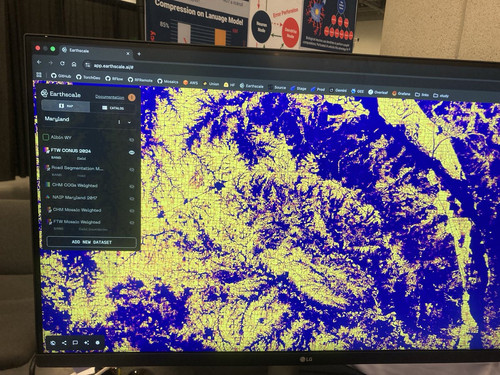
Task: Open the Gemini bookmark
Action: click(x=338, y=90)
